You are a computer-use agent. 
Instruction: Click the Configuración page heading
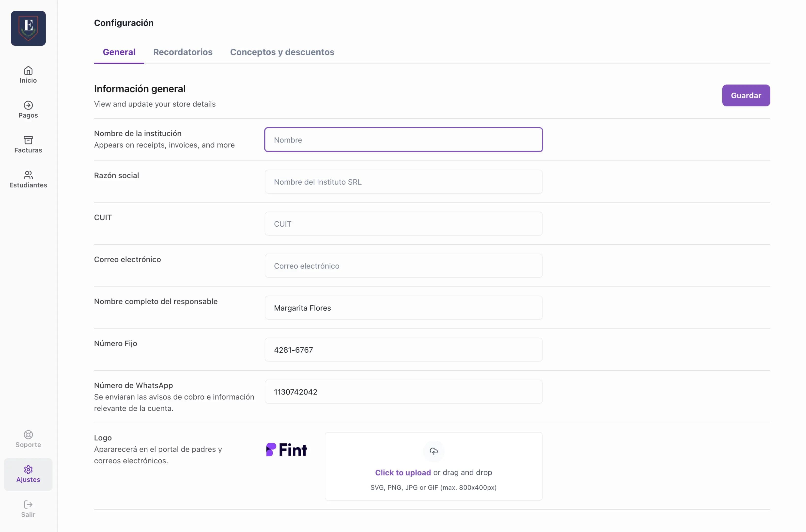(124, 23)
